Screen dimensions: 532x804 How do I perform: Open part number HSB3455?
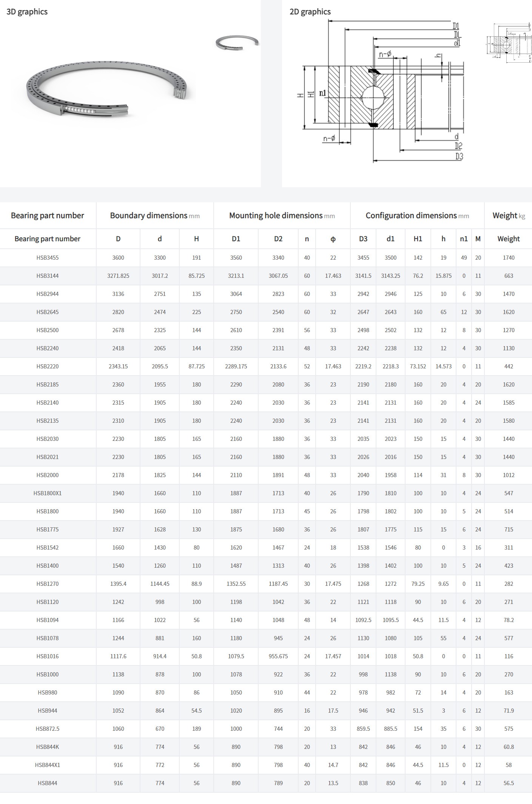[x=48, y=258]
